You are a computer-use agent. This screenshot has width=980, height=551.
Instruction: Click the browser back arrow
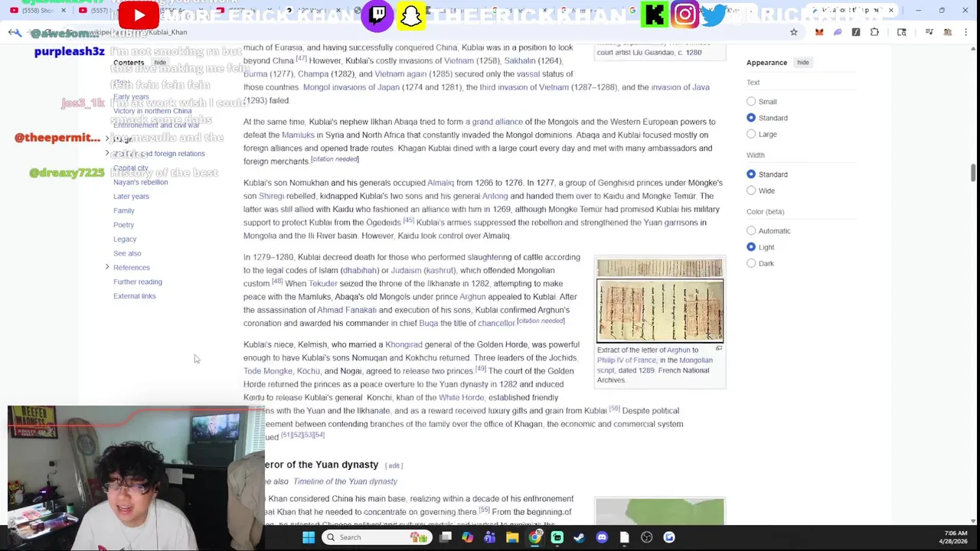pos(13,32)
